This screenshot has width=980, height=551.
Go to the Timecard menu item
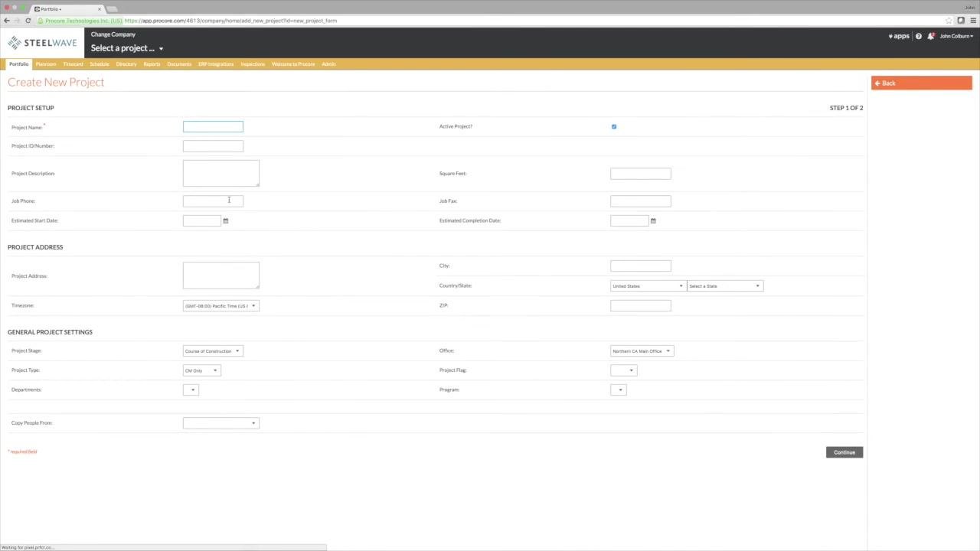click(x=73, y=64)
